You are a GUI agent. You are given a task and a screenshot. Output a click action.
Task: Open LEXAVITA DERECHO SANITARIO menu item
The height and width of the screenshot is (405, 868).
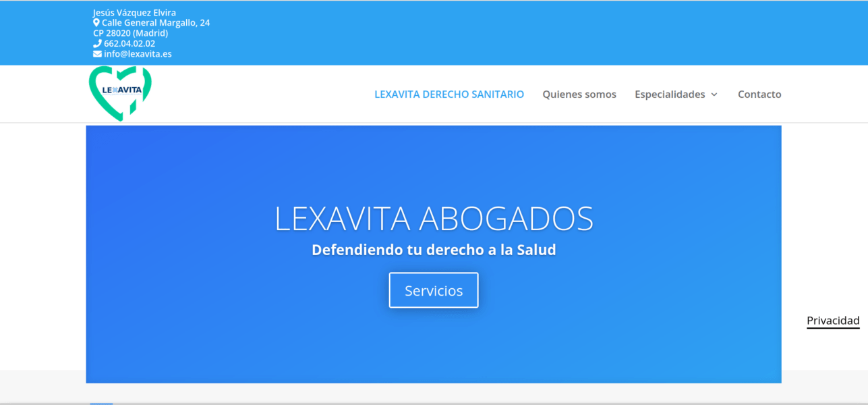(x=449, y=94)
